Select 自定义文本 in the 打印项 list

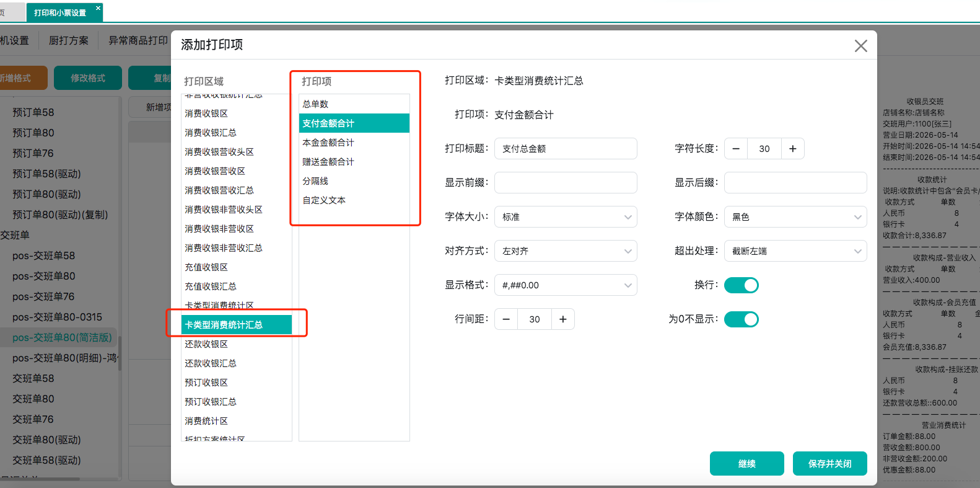[x=354, y=200]
